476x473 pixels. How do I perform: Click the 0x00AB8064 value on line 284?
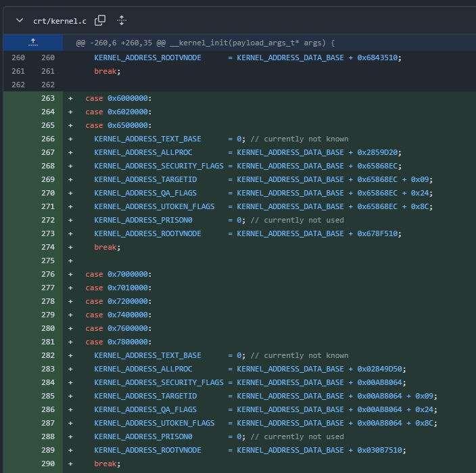(x=380, y=382)
